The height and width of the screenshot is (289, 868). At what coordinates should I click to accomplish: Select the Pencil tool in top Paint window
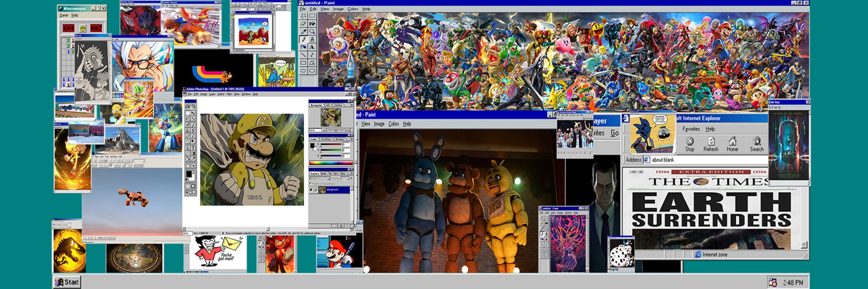click(304, 39)
